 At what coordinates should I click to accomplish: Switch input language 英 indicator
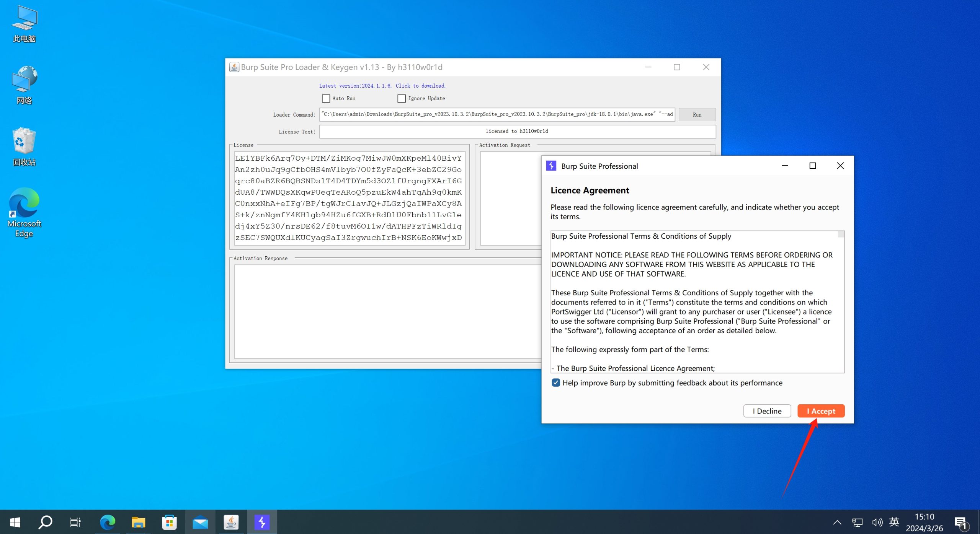[x=894, y=522]
